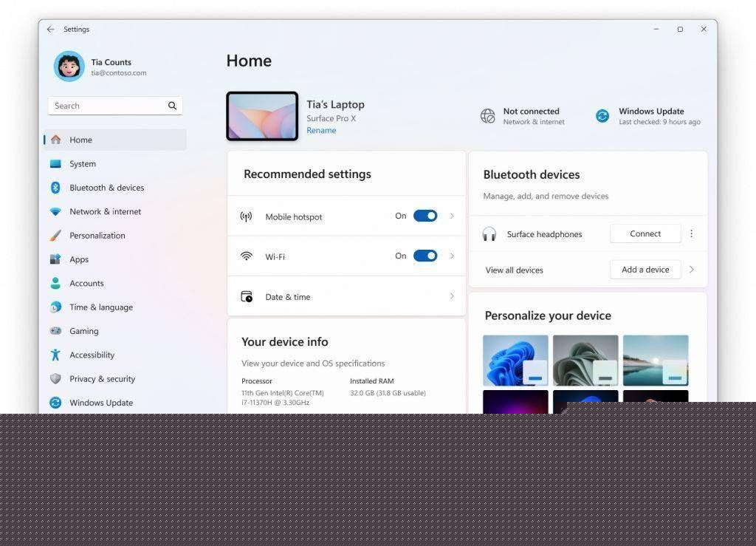This screenshot has height=546, width=756.
Task: Open Personalization via its paintbrush icon
Action: tap(55, 236)
